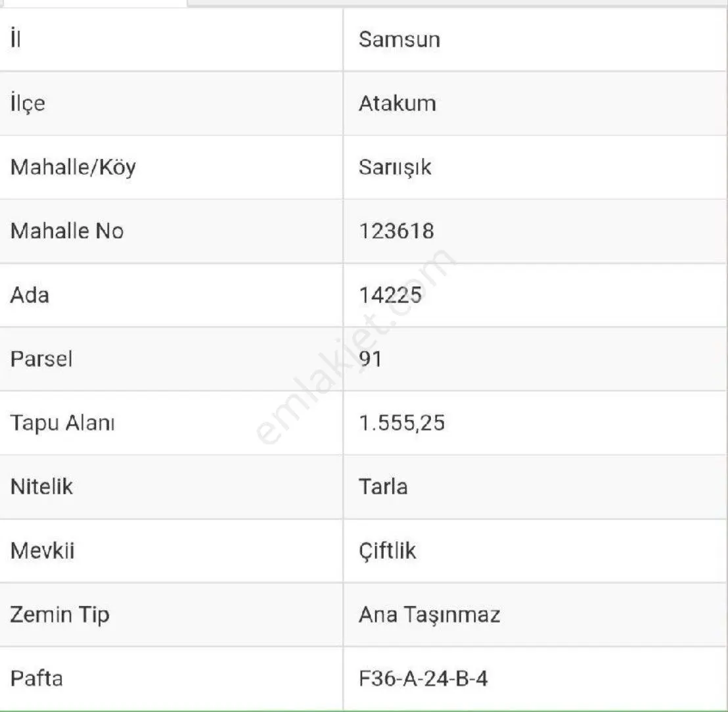Click Zemin Tip value Ana Taşınmaz
This screenshot has width=728, height=712.
[430, 615]
